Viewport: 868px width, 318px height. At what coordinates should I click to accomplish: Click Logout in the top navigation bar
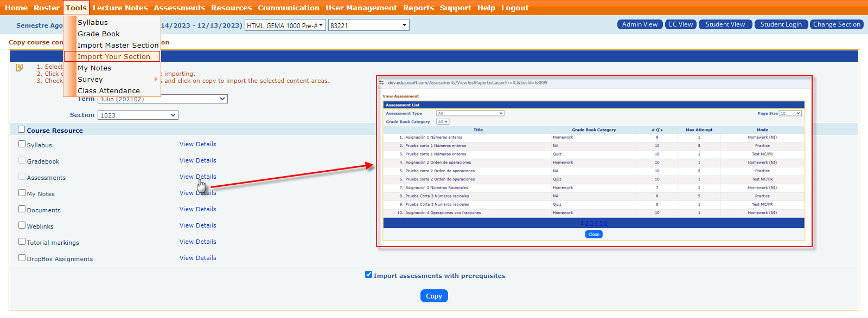coord(515,8)
